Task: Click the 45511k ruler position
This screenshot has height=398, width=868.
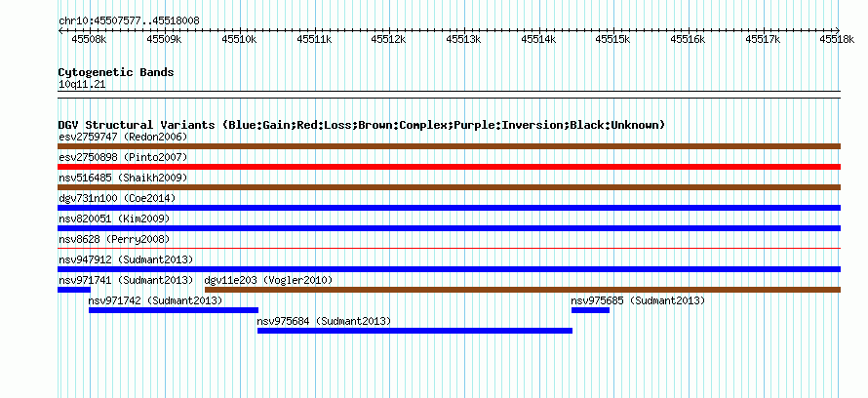Action: coord(314,39)
